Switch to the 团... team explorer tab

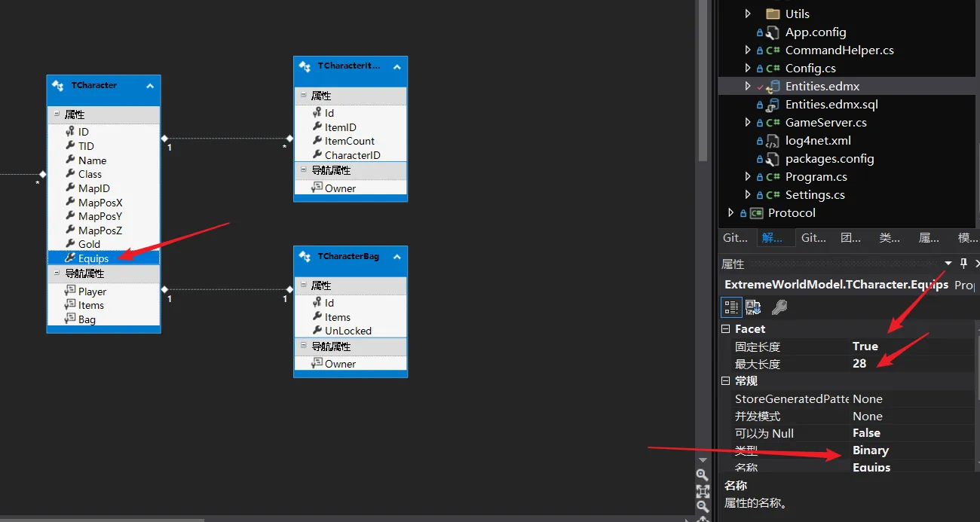pos(850,237)
